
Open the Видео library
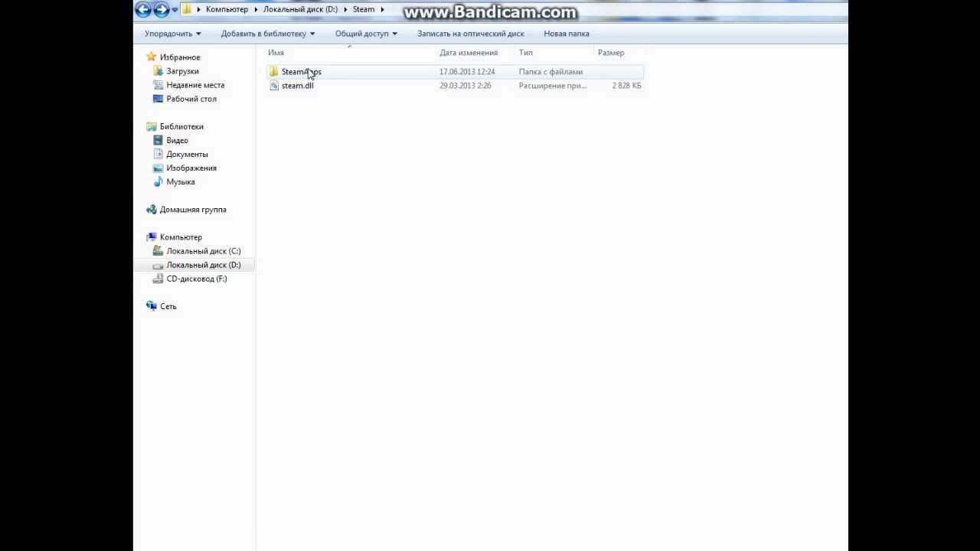tap(177, 140)
